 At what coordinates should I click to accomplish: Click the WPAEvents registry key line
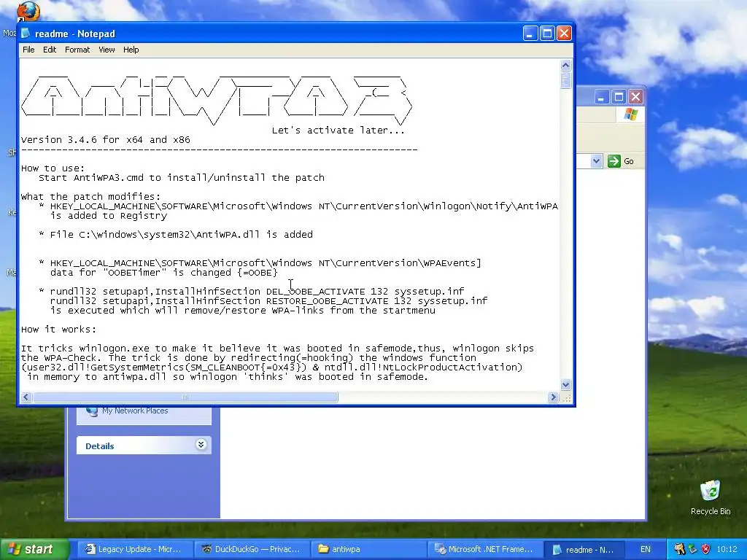click(266, 262)
